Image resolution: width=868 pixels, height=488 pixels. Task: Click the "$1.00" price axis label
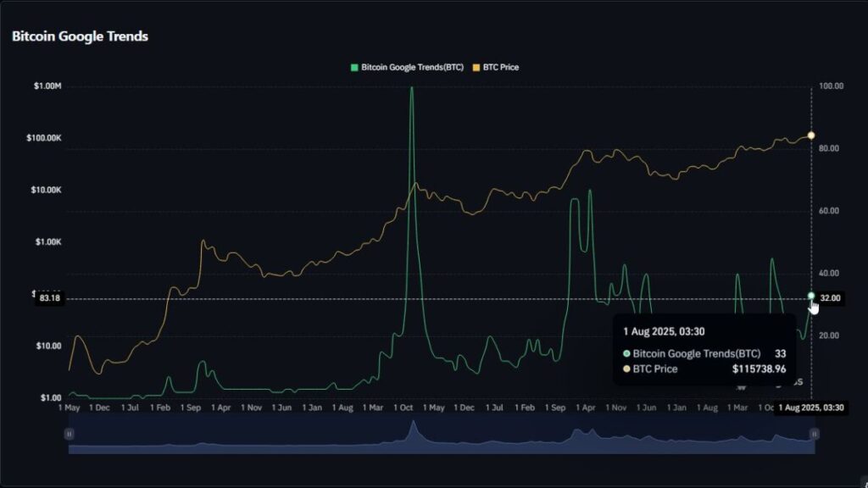point(51,398)
